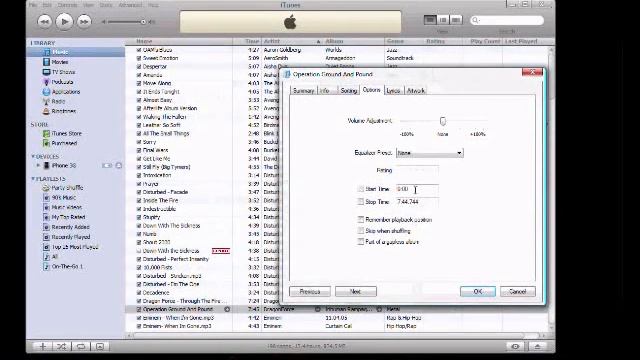Screen dimensions: 640x360
Task: Switch to the Info tab
Action: tap(324, 91)
